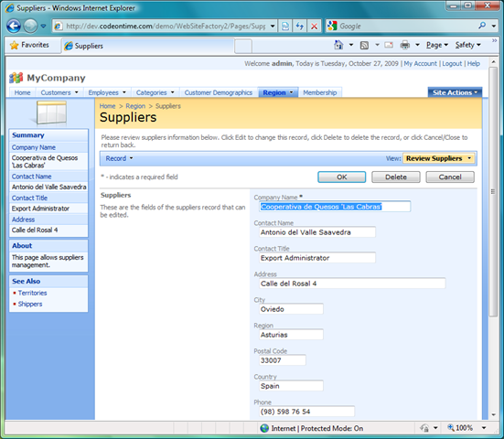Screen dimensions: 504x439
Task: Click the Region field with Asturias
Action: coord(291,335)
